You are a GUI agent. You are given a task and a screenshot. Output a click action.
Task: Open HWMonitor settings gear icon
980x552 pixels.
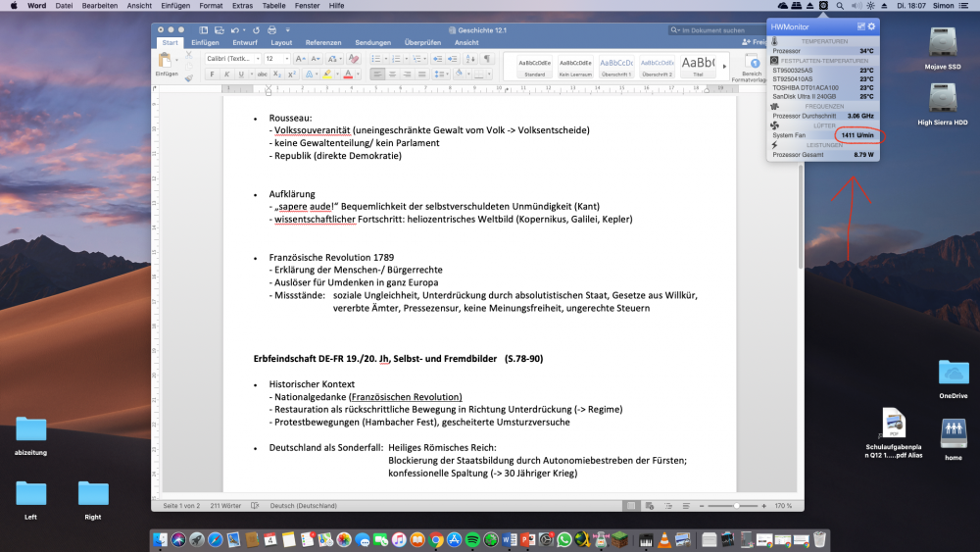click(871, 26)
